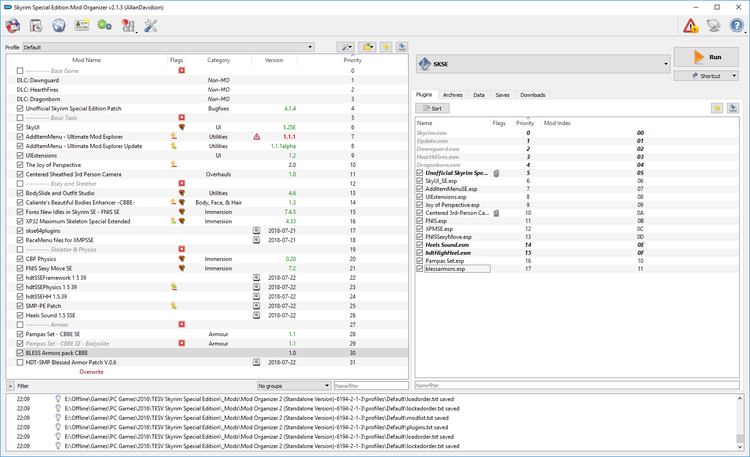Expand the Filter panel arrow

tap(10, 386)
